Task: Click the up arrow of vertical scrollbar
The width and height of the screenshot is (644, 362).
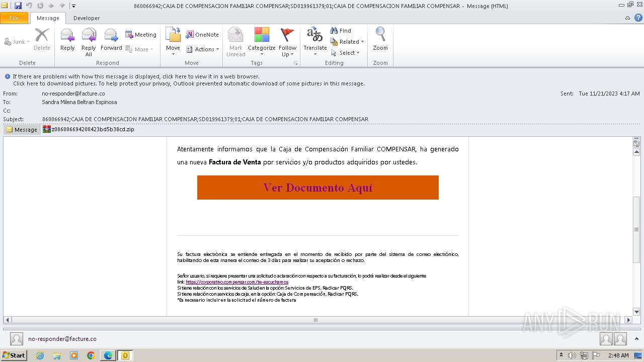Action: tap(636, 152)
